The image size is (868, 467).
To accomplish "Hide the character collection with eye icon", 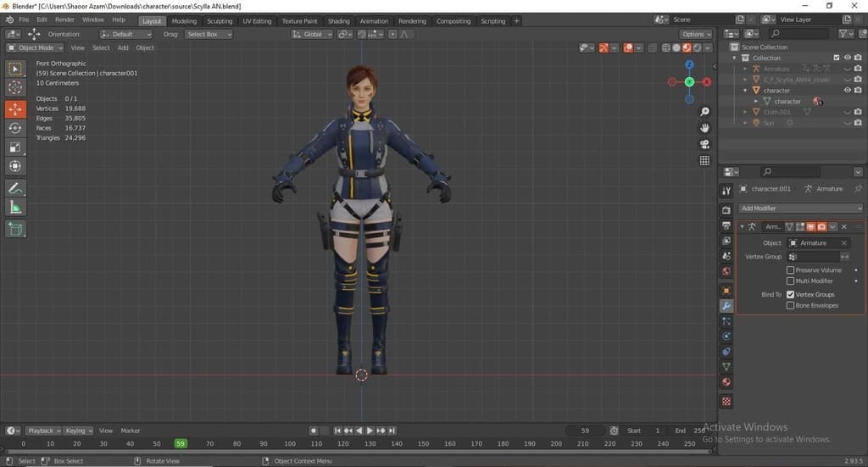I will point(846,90).
